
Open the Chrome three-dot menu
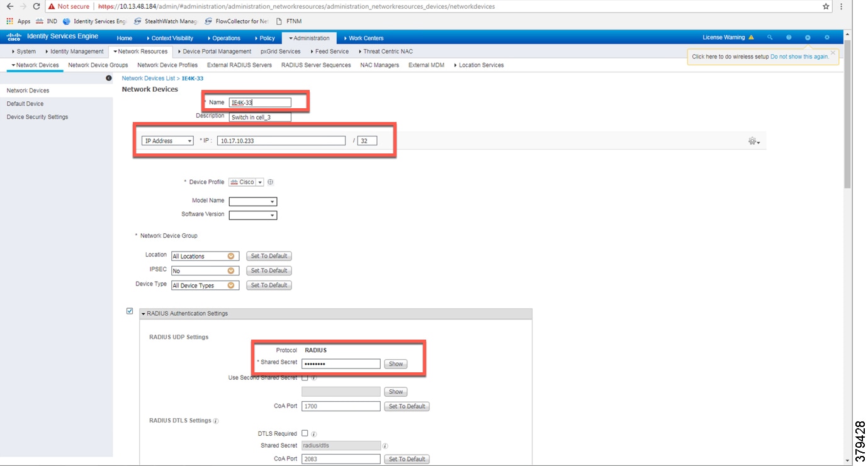[x=842, y=6]
